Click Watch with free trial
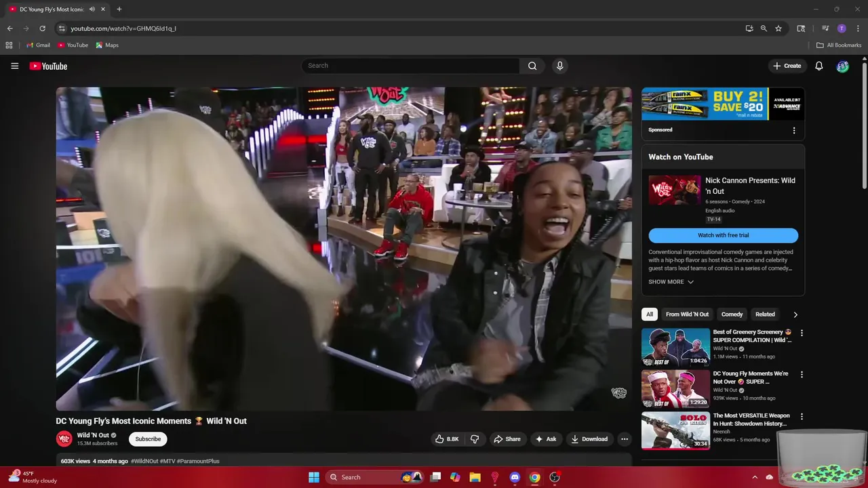Image resolution: width=868 pixels, height=488 pixels. pyautogui.click(x=723, y=235)
